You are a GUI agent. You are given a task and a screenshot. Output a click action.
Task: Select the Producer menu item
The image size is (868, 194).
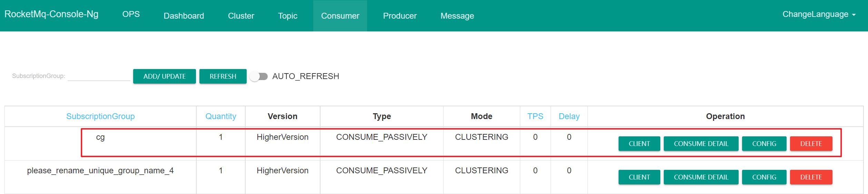coord(400,16)
